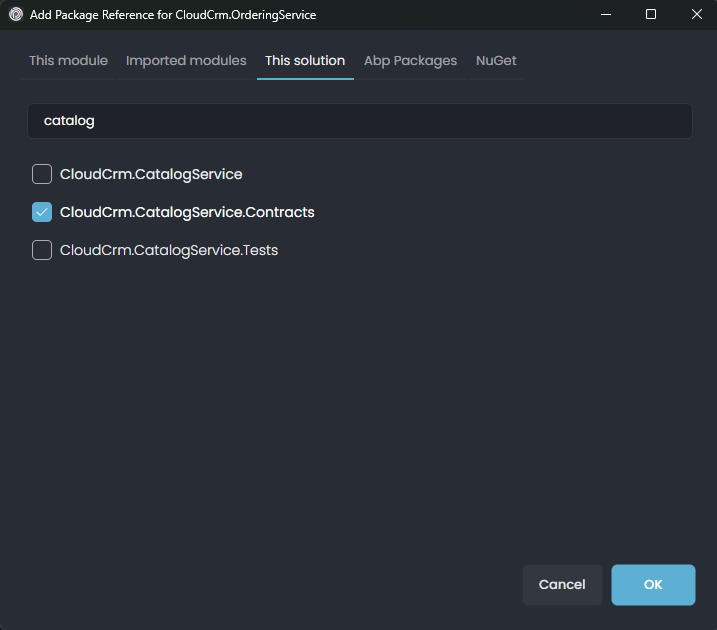Click the CloudCrm.CatalogService package name
Image resolution: width=717 pixels, height=630 pixels.
pyautogui.click(x=151, y=174)
